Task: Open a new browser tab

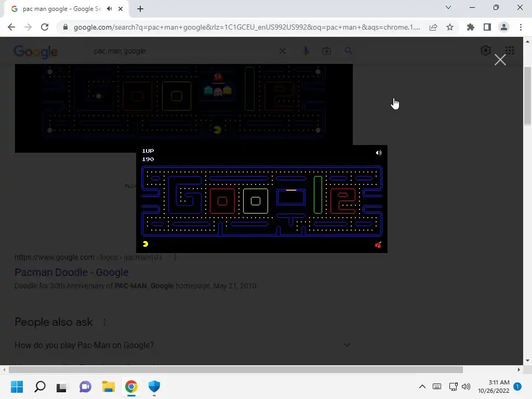Action: (140, 9)
